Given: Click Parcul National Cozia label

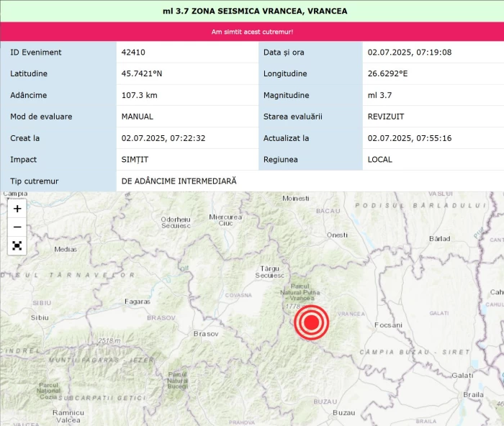Looking at the screenshot, I should click(x=48, y=391).
